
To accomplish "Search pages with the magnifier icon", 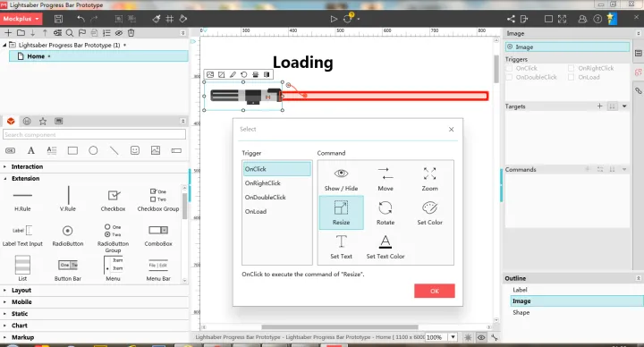I will coord(70,33).
